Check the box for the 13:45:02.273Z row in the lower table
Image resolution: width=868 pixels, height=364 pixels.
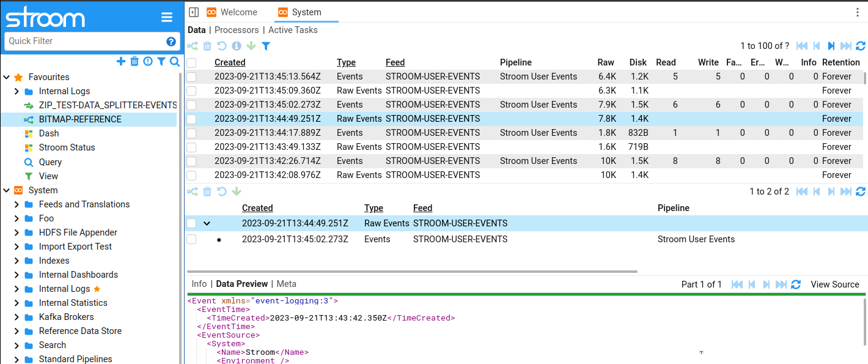point(191,239)
